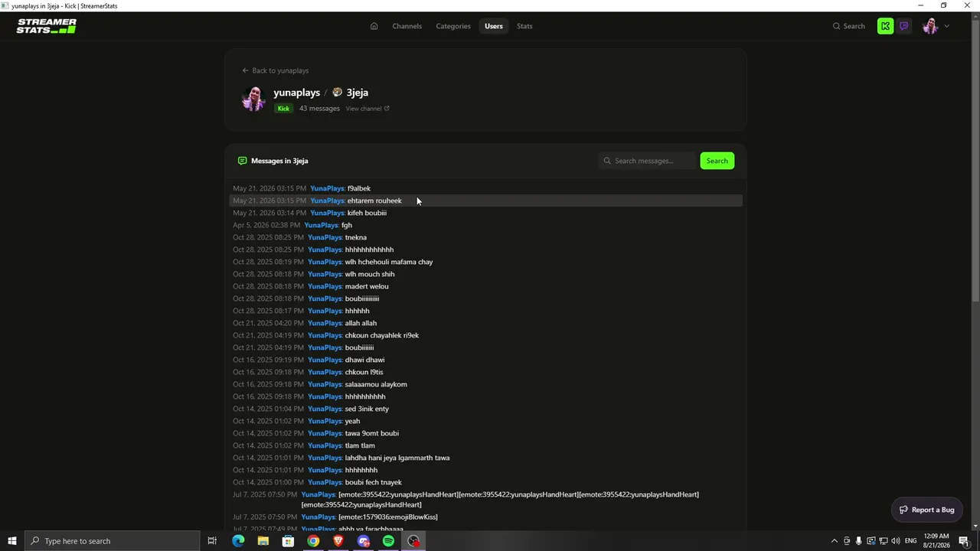Go back to yunaplays

click(x=276, y=70)
